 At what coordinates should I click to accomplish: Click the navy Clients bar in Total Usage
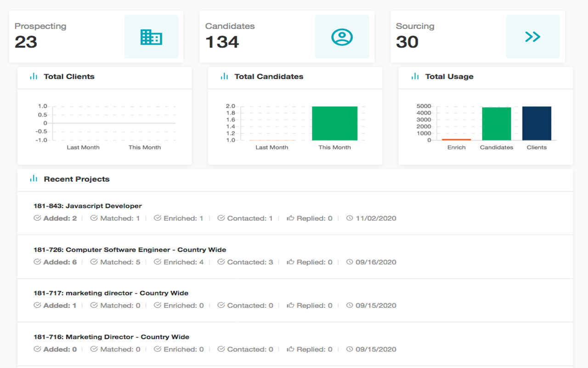pyautogui.click(x=537, y=123)
